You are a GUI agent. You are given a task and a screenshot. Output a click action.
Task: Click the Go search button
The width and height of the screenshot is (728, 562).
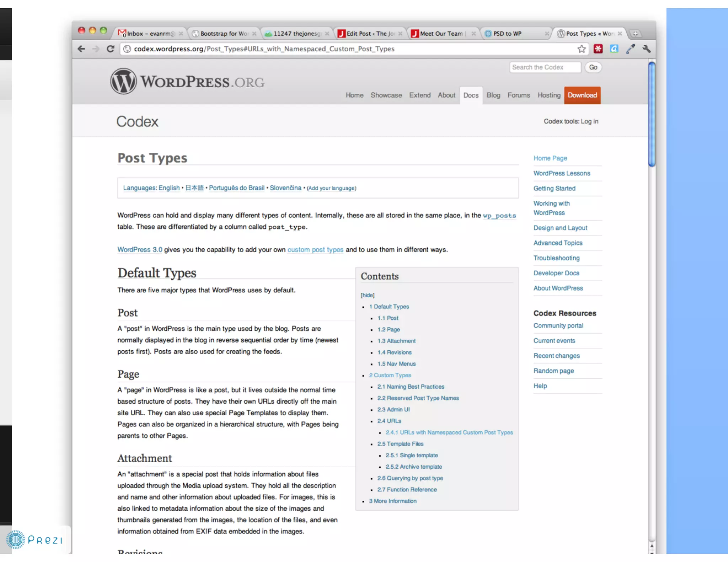593,67
